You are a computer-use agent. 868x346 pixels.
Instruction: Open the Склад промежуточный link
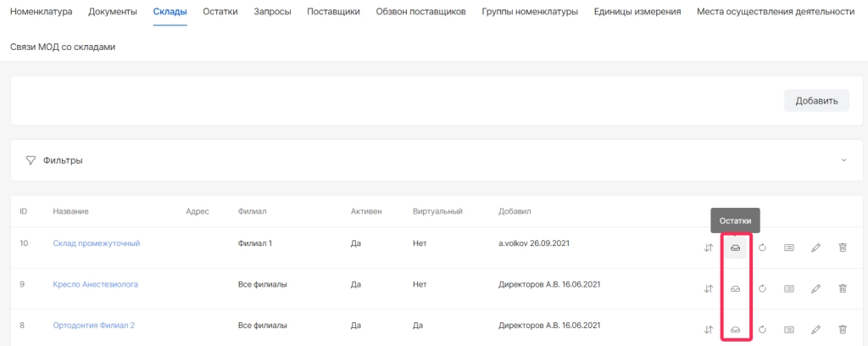point(96,243)
